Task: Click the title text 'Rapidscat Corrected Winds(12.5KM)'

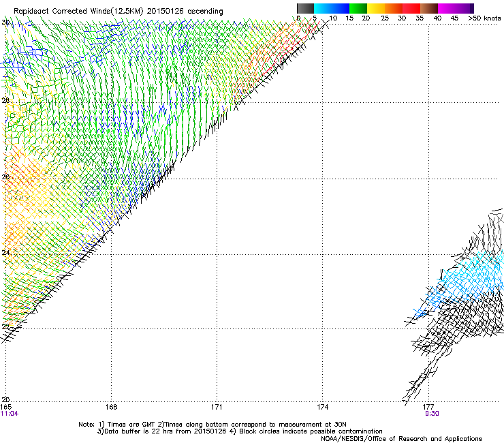Action: [78, 12]
